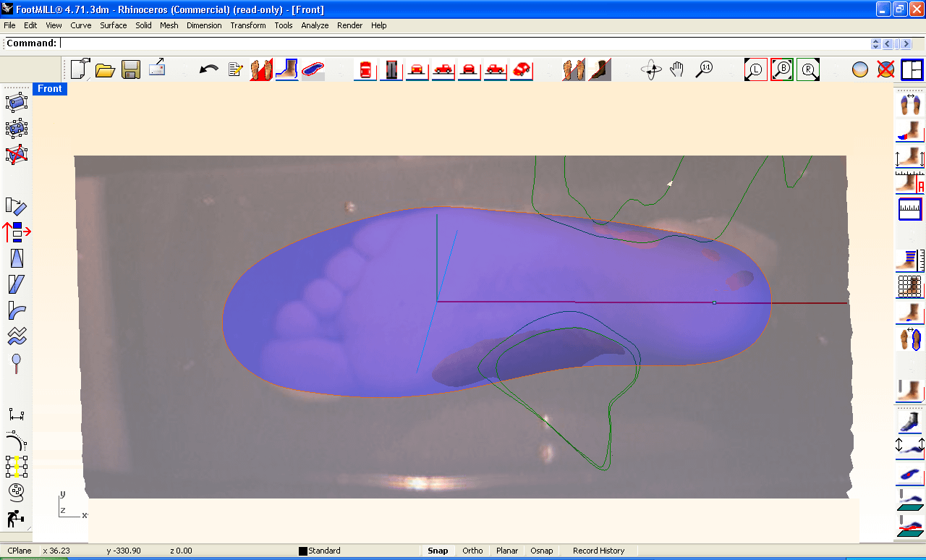Image resolution: width=926 pixels, height=560 pixels.
Task: Select the wavy lines smooth tool
Action: tap(17, 336)
